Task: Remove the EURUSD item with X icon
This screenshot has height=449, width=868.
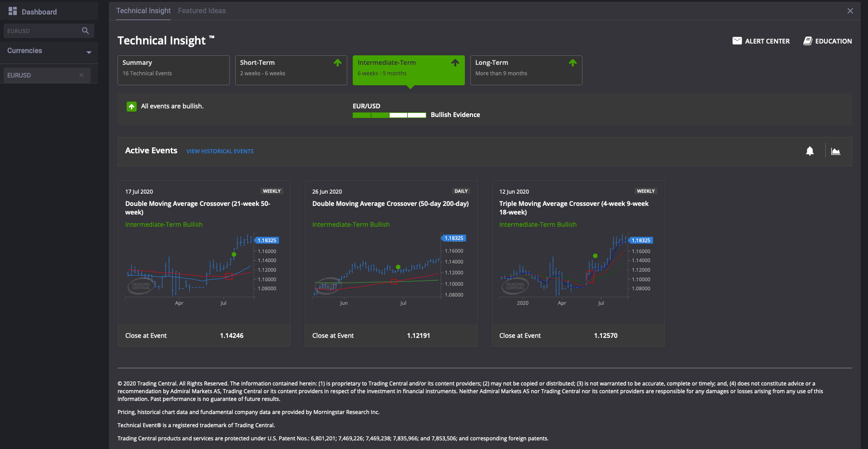Action: 81,75
